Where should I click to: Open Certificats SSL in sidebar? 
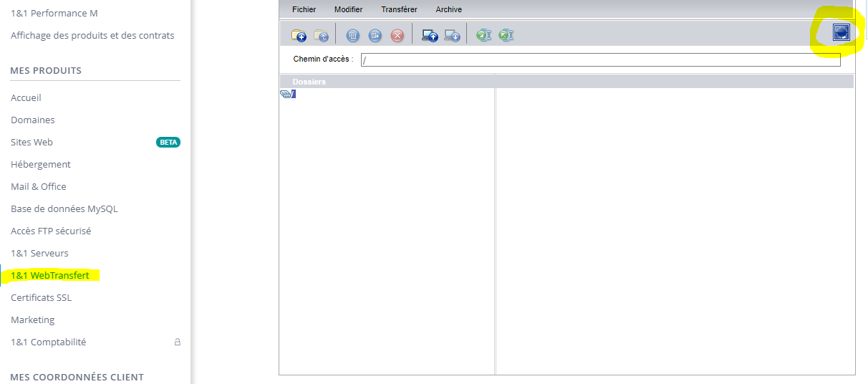(42, 297)
